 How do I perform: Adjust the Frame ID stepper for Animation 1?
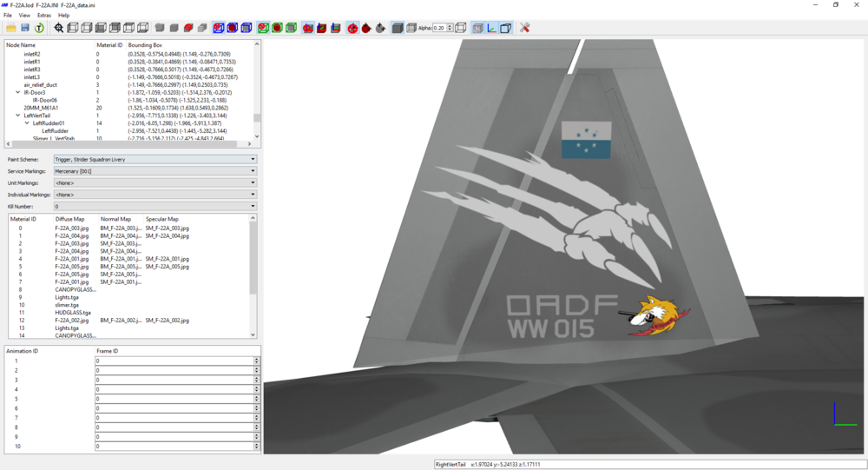[x=256, y=361]
